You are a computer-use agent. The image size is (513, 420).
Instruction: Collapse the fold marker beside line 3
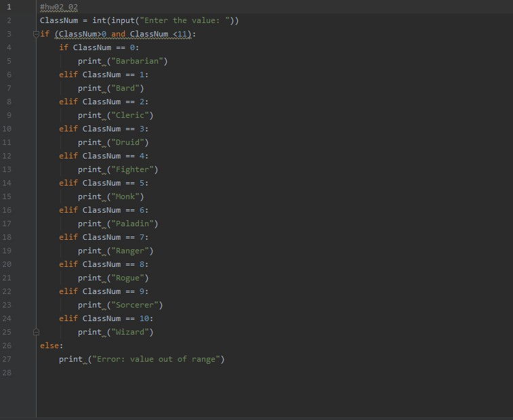click(36, 34)
